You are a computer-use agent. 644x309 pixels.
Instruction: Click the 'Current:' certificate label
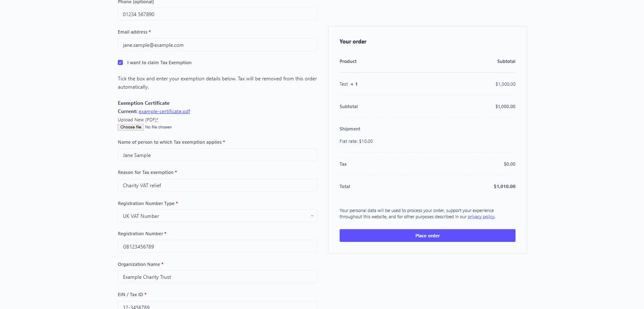coord(128,111)
